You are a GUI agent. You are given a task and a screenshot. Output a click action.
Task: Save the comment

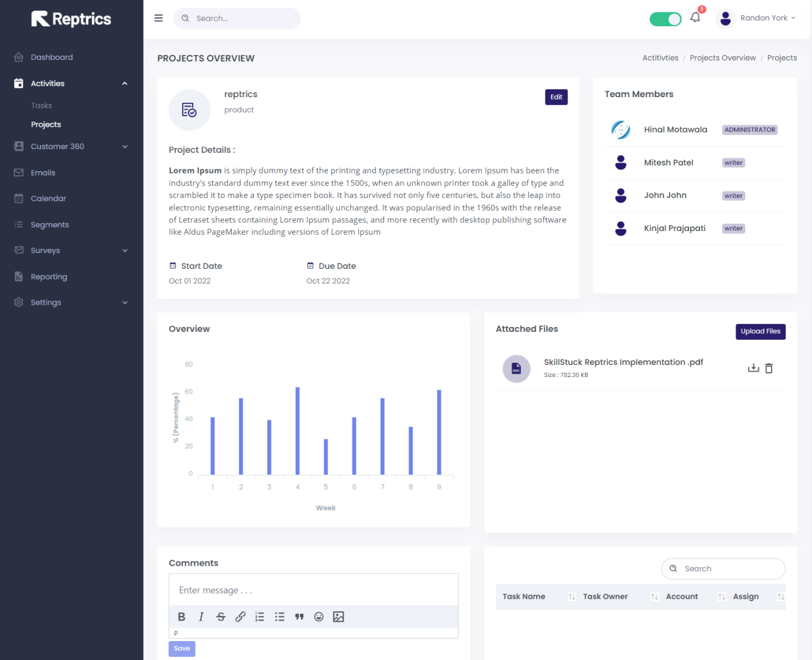tap(182, 648)
